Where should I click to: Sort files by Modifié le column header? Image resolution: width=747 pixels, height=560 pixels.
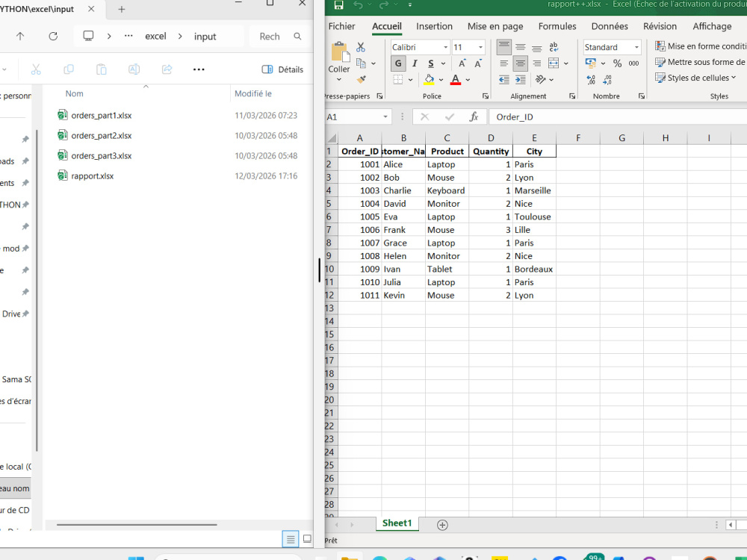[253, 94]
